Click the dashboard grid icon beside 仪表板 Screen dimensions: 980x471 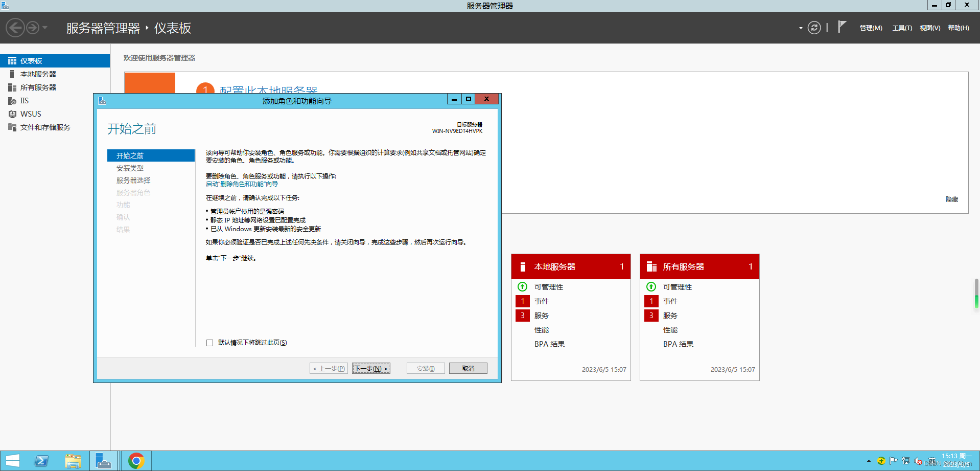(12, 61)
